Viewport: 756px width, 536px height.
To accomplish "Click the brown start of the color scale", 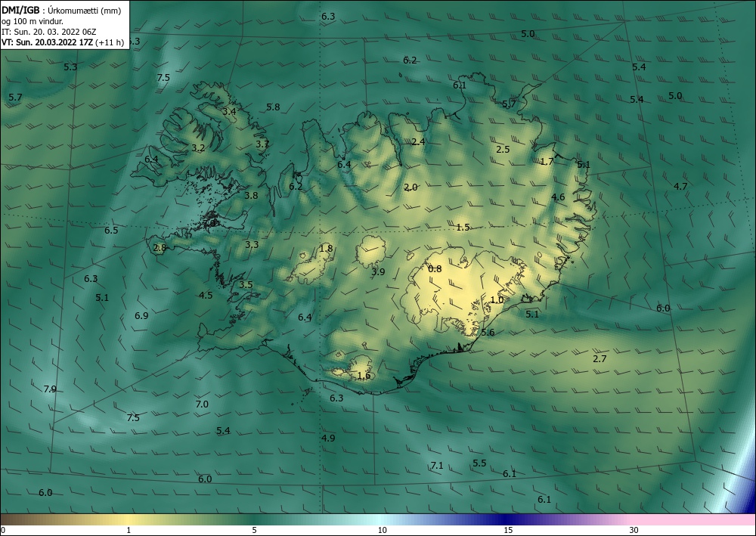I will [x=20, y=519].
